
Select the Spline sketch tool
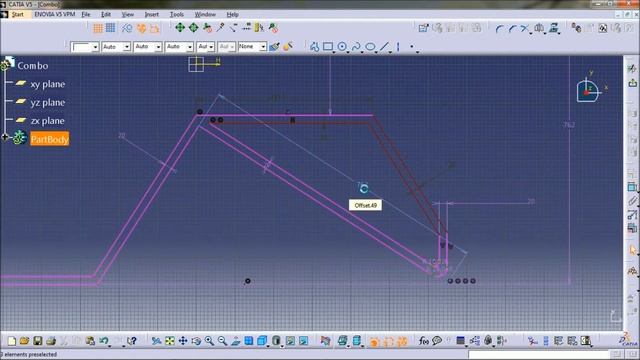[x=356, y=47]
